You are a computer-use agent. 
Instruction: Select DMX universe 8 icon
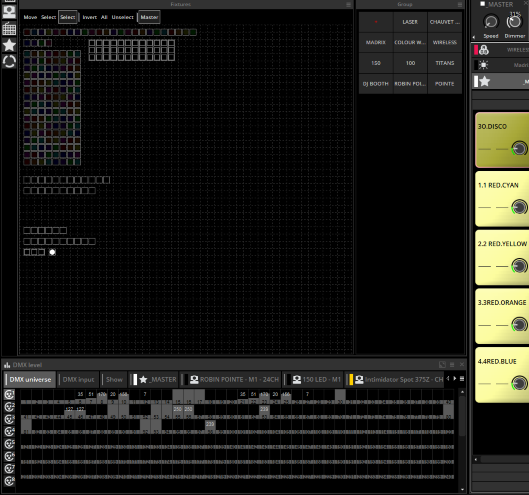click(9, 481)
